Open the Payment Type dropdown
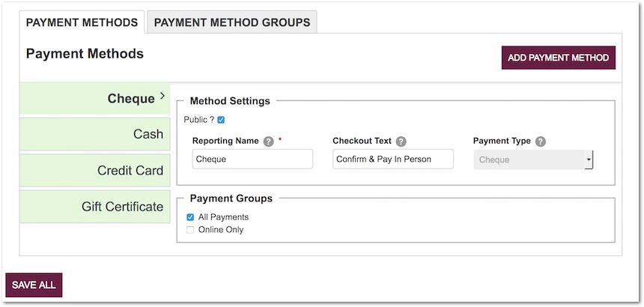644x307 pixels. click(533, 159)
